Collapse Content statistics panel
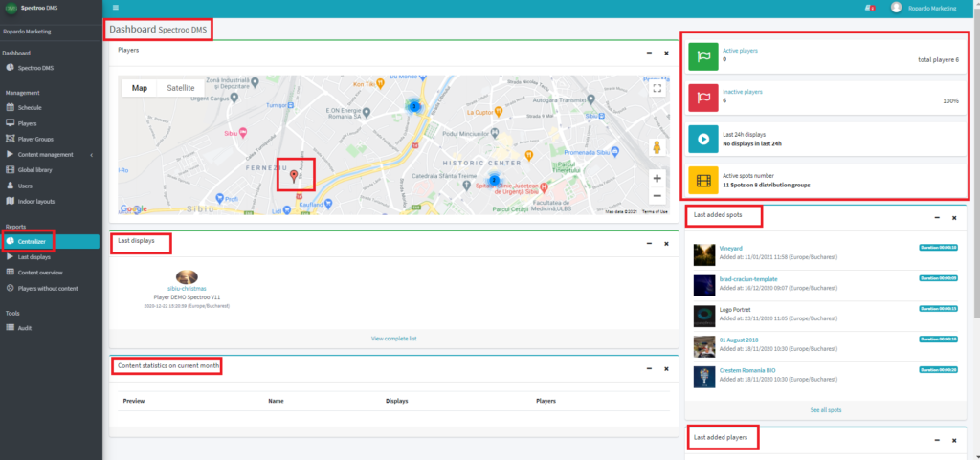The height and width of the screenshot is (460, 980). 650,369
